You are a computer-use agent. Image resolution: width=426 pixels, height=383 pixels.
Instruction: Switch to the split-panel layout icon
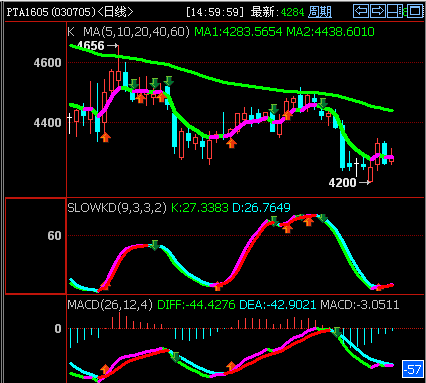pyautogui.click(x=395, y=11)
